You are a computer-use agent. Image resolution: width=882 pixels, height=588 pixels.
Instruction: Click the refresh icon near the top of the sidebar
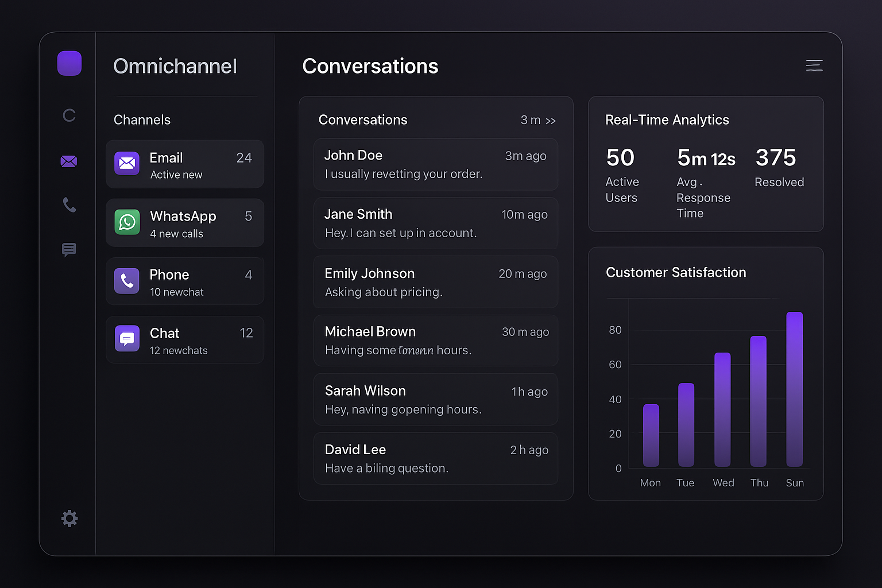69,115
